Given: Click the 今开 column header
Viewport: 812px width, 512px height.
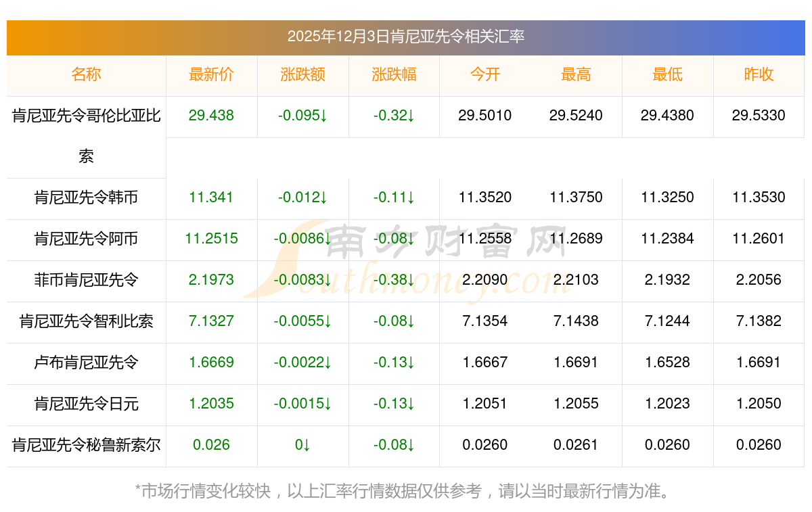Looking at the screenshot, I should pos(484,74).
